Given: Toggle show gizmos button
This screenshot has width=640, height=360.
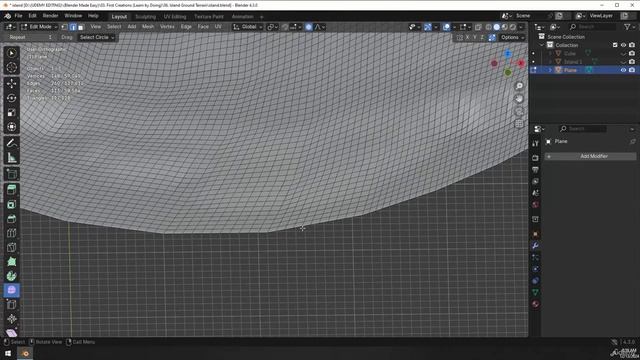Looking at the screenshot, I should point(427,27).
